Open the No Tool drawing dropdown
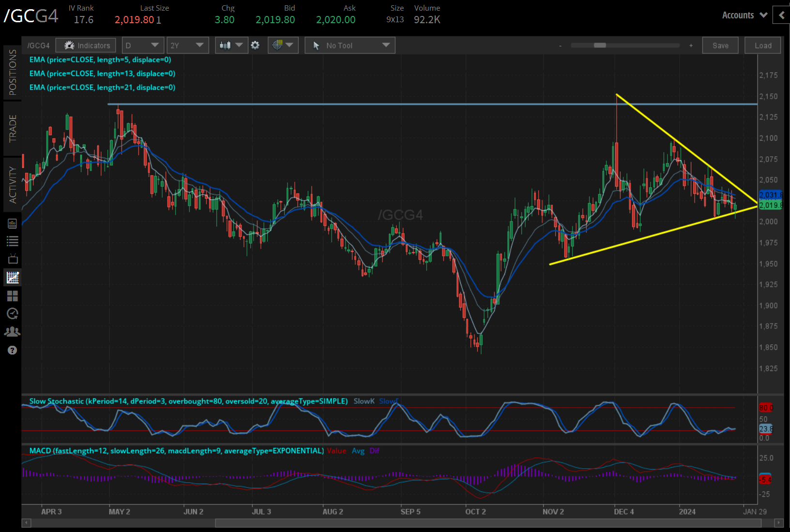The height and width of the screenshot is (532, 790). click(x=349, y=45)
